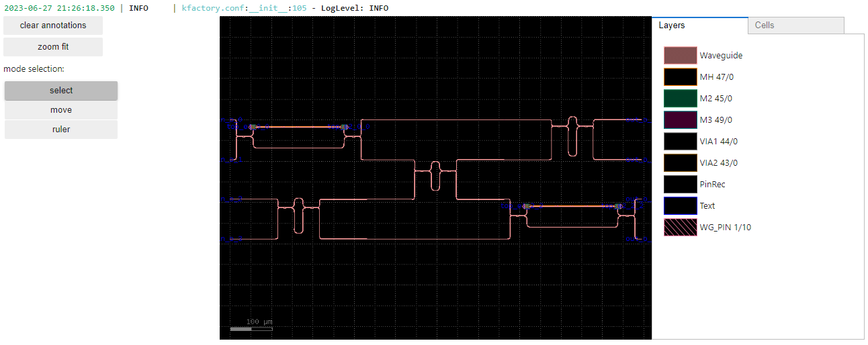Click the 100 µm scale bar
This screenshot has width=868, height=345.
click(x=251, y=328)
